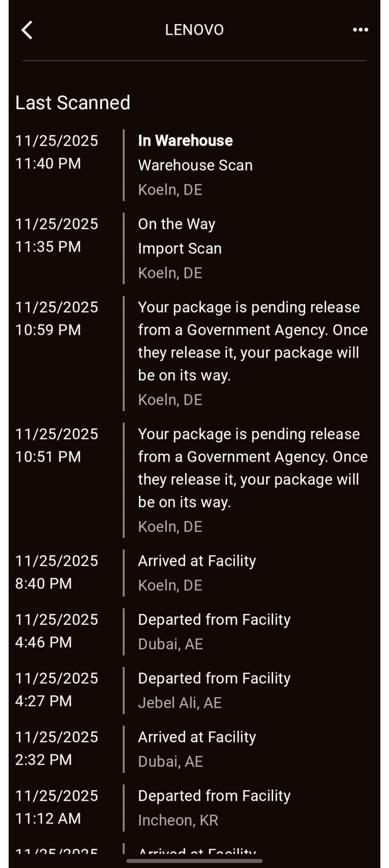Select the 10:59 PM timestamp

pos(48,330)
